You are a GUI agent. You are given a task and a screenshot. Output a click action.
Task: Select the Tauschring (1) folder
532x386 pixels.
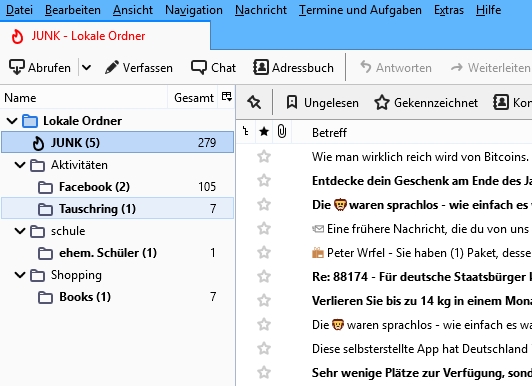tap(117, 208)
